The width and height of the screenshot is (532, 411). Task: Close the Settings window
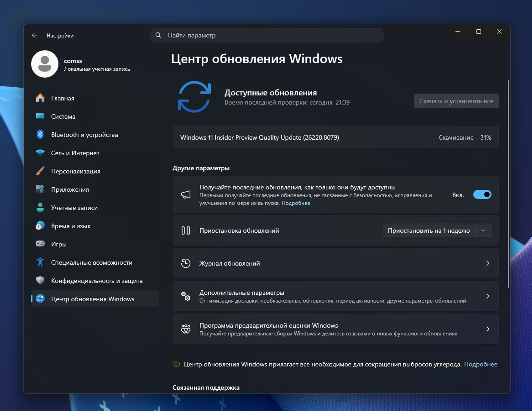500,32
